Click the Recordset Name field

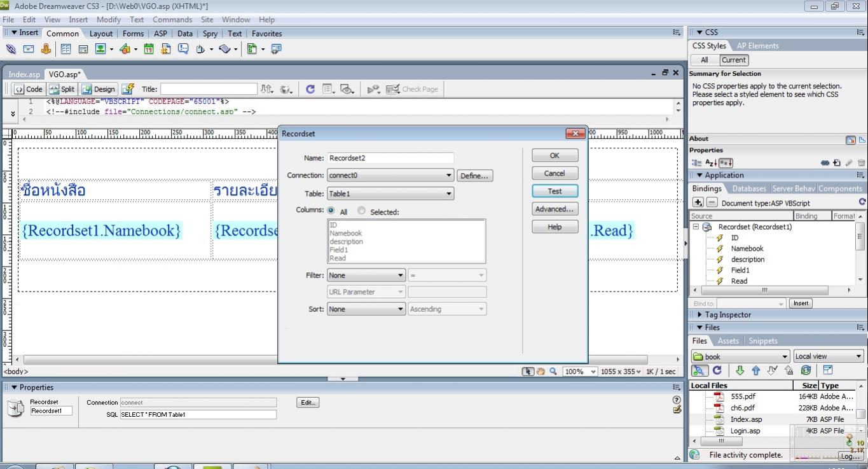(x=390, y=158)
